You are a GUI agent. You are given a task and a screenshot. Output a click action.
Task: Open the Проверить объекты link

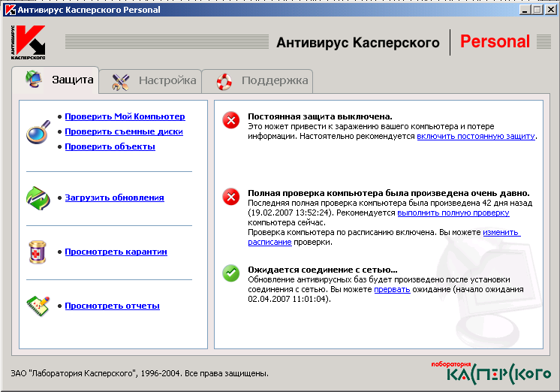110,146
